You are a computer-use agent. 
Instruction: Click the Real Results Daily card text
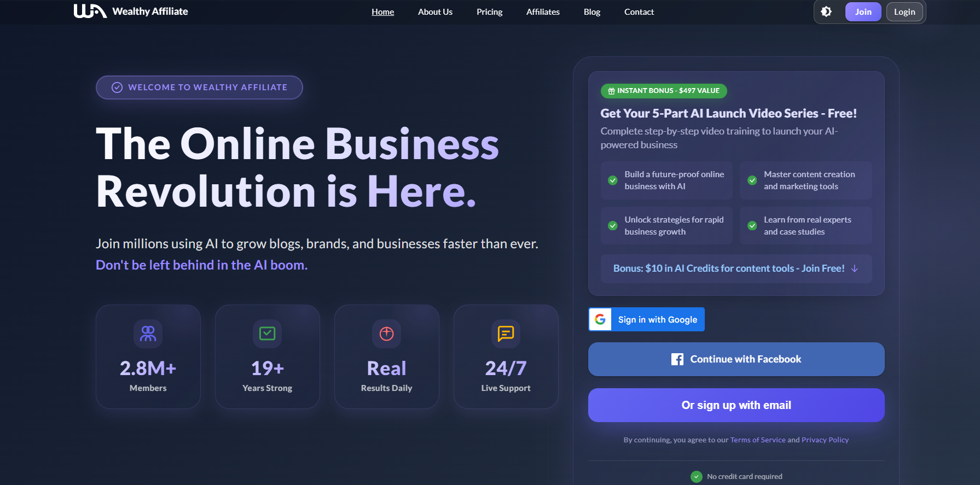[386, 376]
